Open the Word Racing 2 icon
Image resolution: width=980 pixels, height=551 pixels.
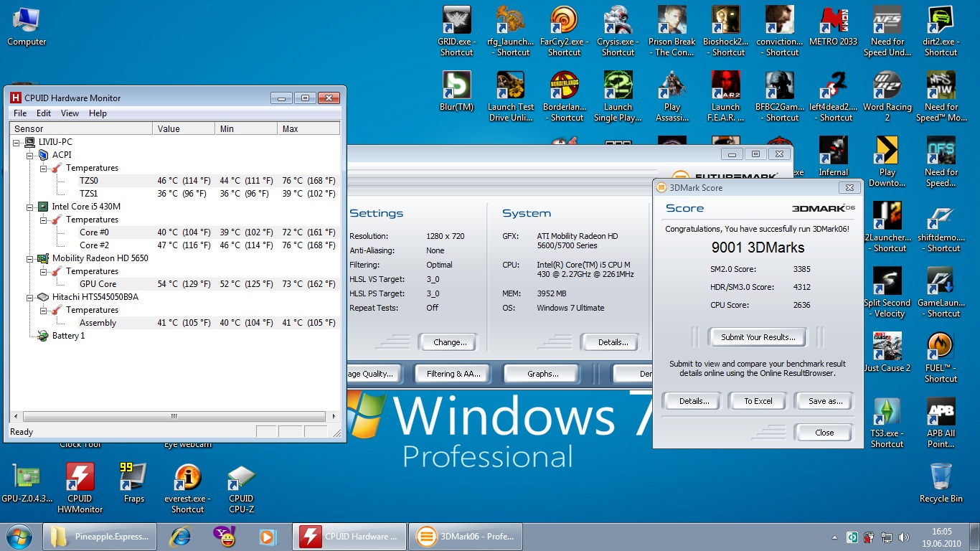(887, 96)
